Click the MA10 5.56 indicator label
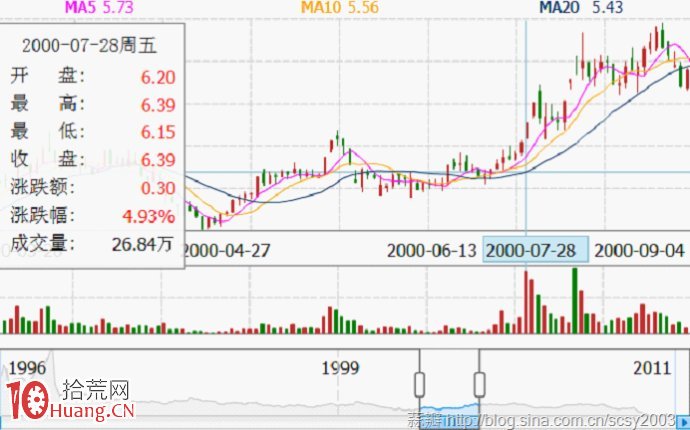The height and width of the screenshot is (430, 690). (339, 7)
